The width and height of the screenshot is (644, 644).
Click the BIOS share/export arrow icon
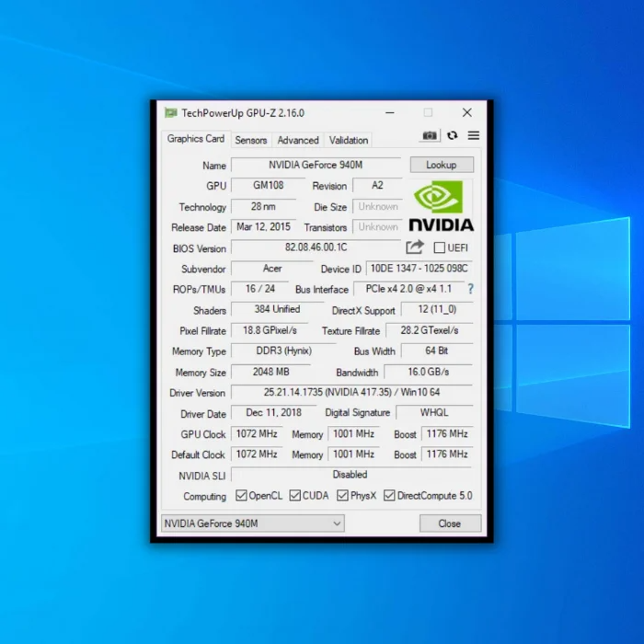point(415,247)
